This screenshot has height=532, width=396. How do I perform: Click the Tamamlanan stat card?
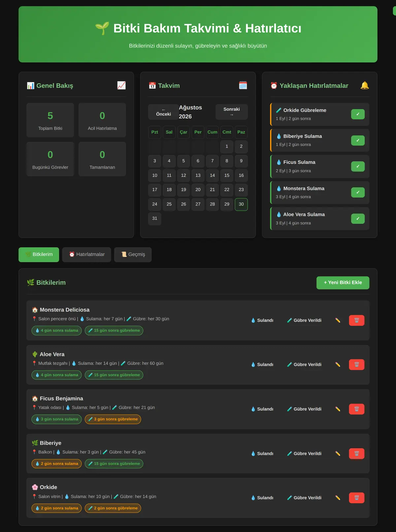tap(102, 159)
